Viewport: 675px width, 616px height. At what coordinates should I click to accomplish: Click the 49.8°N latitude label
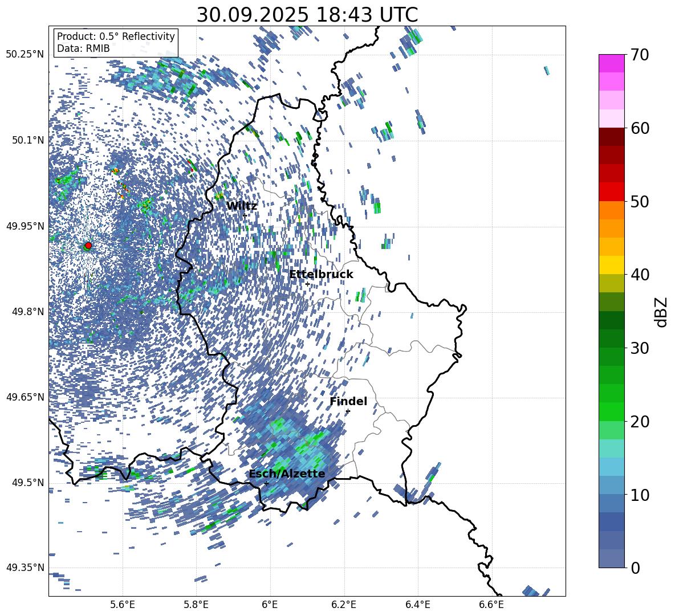click(28, 312)
